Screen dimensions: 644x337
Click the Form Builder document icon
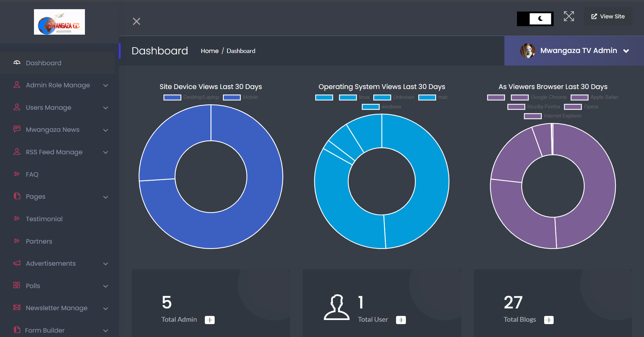coord(17,330)
